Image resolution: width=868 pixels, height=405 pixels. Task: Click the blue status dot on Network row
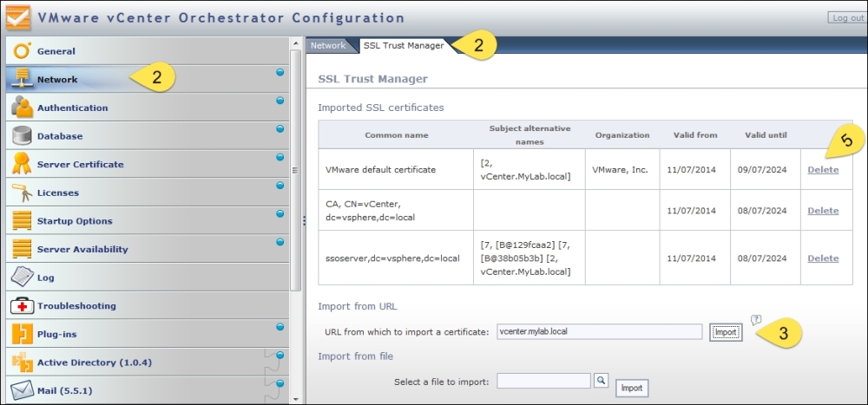pos(280,72)
